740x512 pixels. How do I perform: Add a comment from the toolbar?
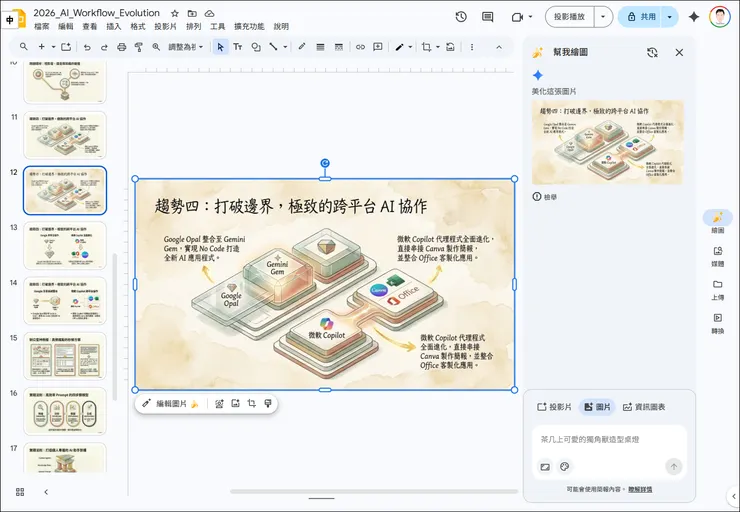tap(378, 47)
